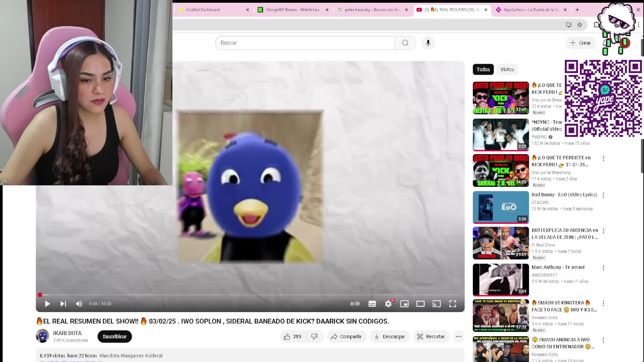
Task: Switch to OlengirlM Stream tab
Action: 292,10
